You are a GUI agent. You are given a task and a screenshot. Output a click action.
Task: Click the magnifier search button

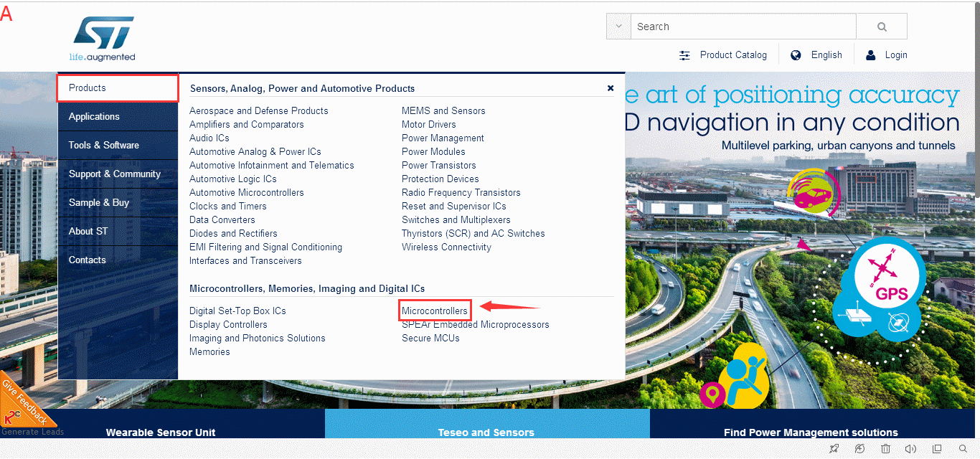882,27
